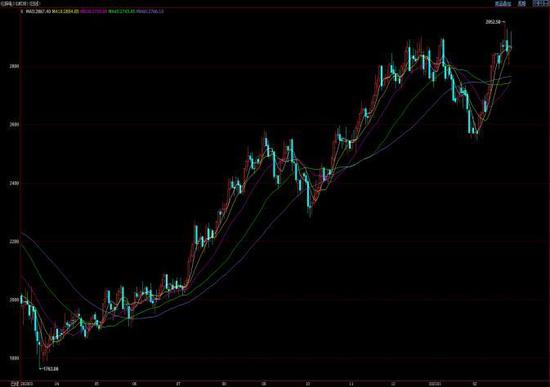The image size is (550, 387).
Task: Click the 07 month label on the time axis
Action: pyautogui.click(x=178, y=384)
